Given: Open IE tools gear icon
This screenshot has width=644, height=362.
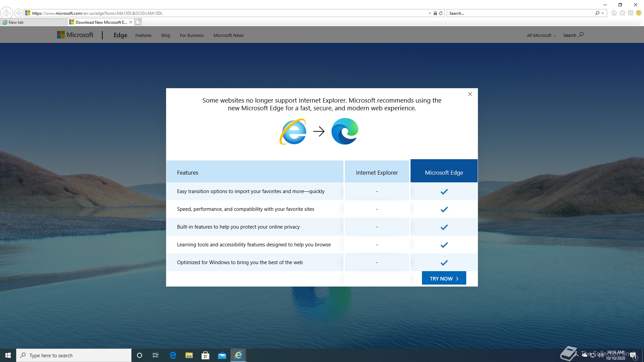Looking at the screenshot, I should pos(631,13).
